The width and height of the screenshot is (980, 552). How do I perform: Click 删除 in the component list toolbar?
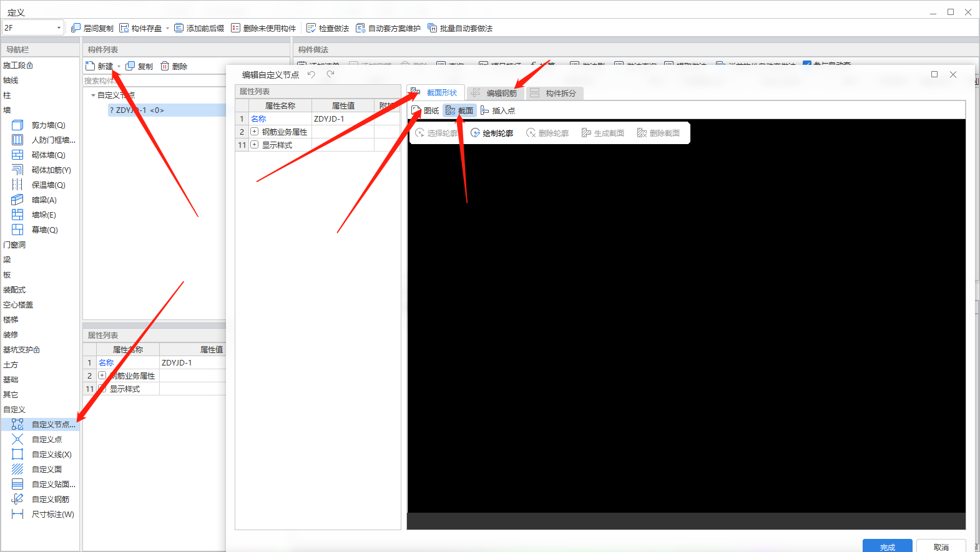point(174,66)
